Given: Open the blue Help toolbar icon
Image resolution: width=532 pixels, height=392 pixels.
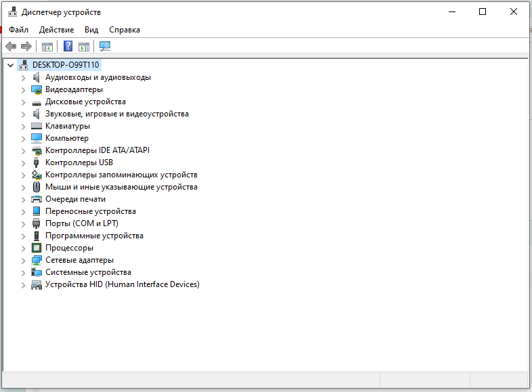Looking at the screenshot, I should [68, 46].
